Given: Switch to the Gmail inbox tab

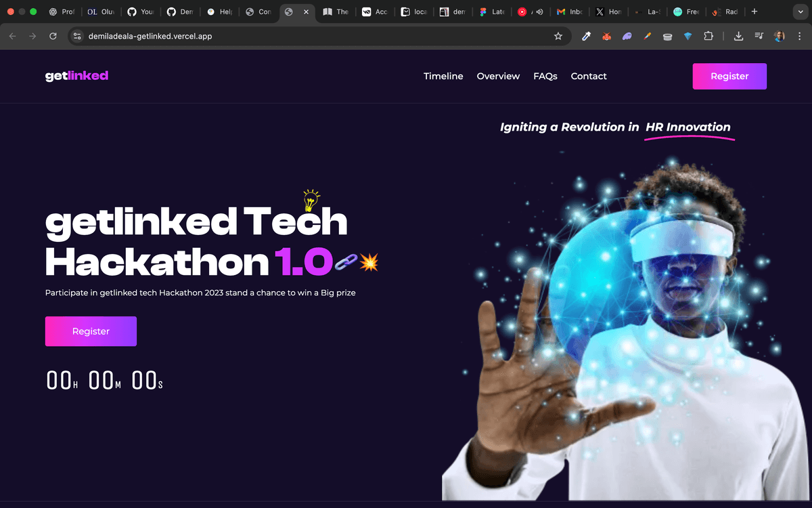Looking at the screenshot, I should 570,12.
